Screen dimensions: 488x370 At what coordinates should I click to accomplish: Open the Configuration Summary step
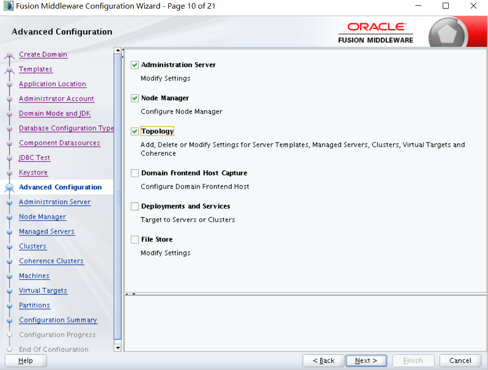pyautogui.click(x=58, y=320)
